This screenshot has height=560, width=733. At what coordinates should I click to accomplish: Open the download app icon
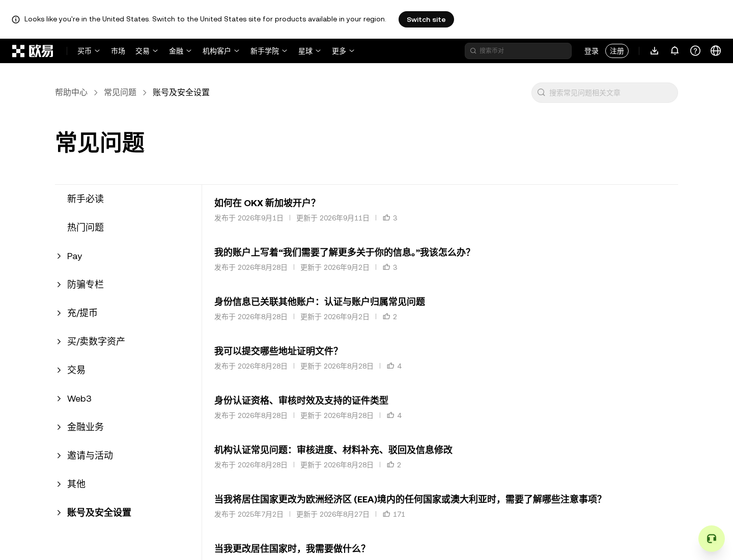pyautogui.click(x=655, y=51)
